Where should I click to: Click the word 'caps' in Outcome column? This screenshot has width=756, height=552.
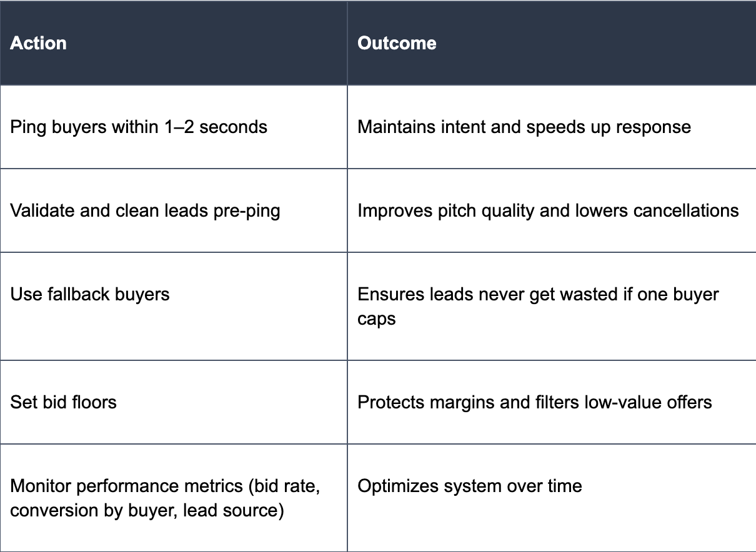pos(376,319)
